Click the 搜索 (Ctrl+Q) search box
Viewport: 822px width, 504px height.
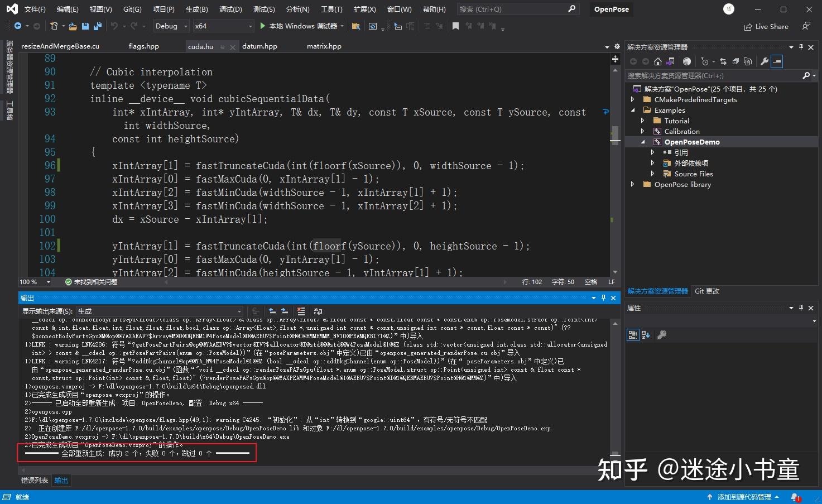[x=513, y=8]
